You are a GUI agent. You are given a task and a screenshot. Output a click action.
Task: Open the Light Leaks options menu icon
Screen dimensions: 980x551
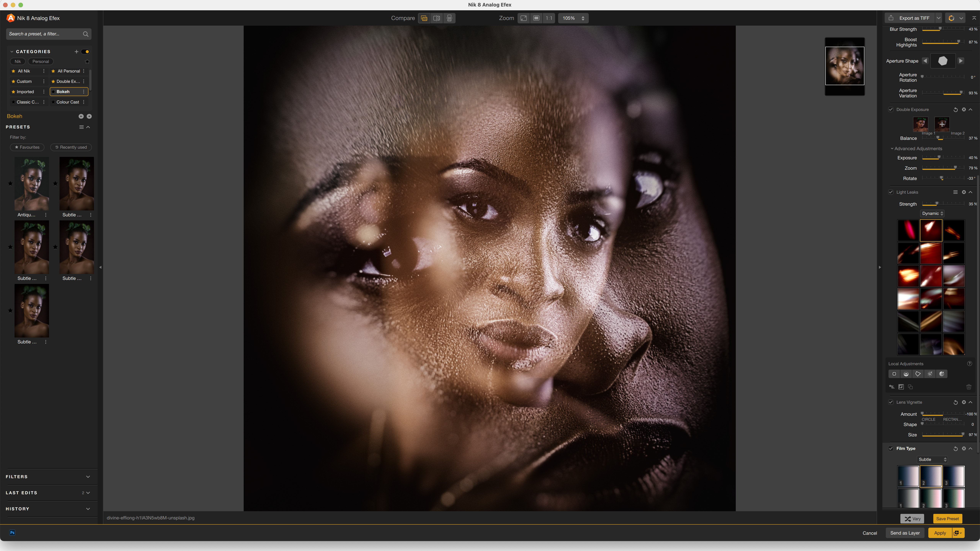pyautogui.click(x=955, y=192)
